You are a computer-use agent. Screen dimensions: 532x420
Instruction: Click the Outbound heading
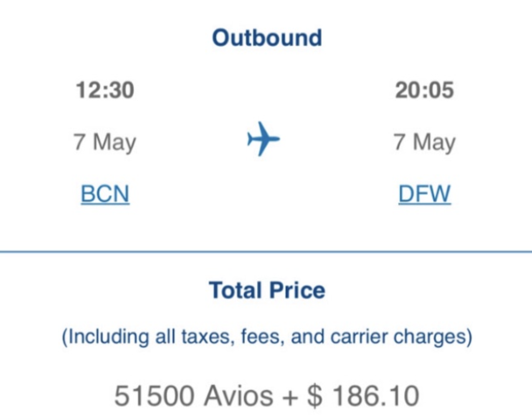[x=267, y=38]
